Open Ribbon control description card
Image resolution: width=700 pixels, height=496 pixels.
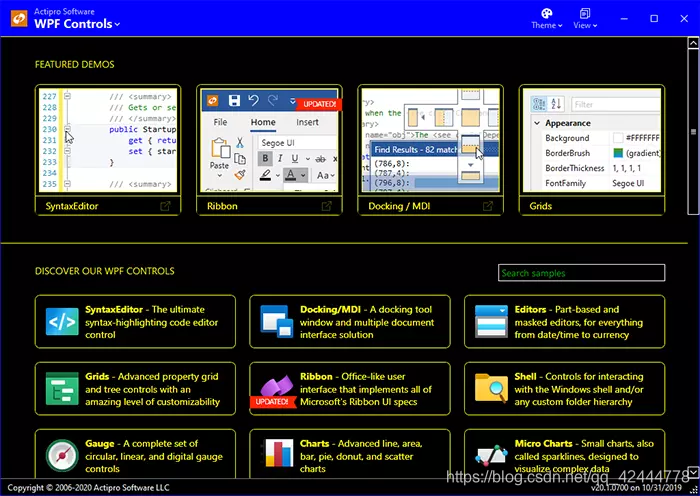pos(350,388)
